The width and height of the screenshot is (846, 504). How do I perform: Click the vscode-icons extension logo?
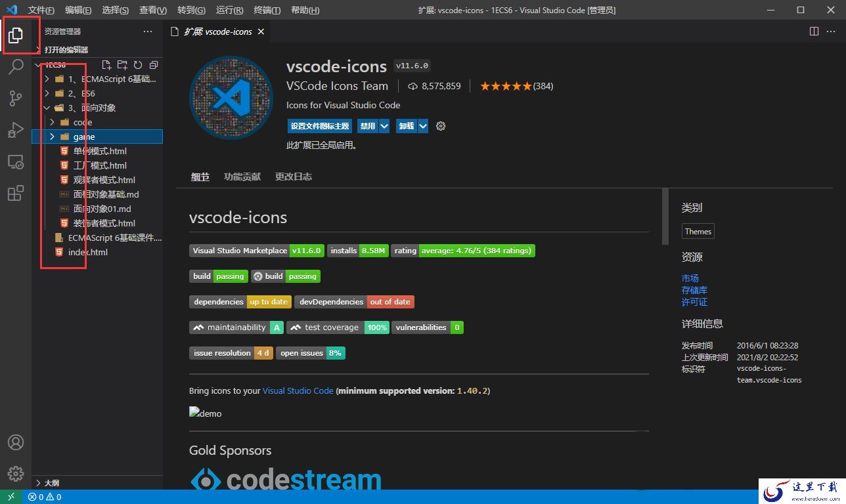pyautogui.click(x=231, y=98)
